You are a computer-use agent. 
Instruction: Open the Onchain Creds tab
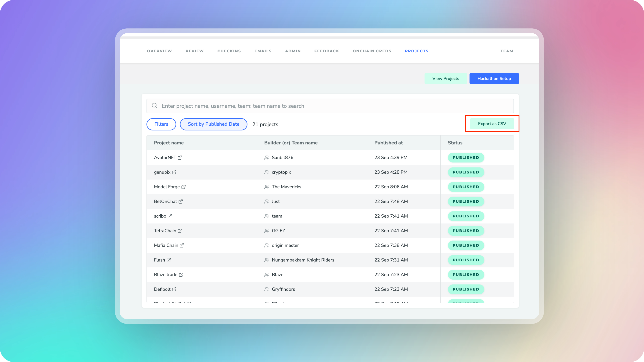coord(372,51)
